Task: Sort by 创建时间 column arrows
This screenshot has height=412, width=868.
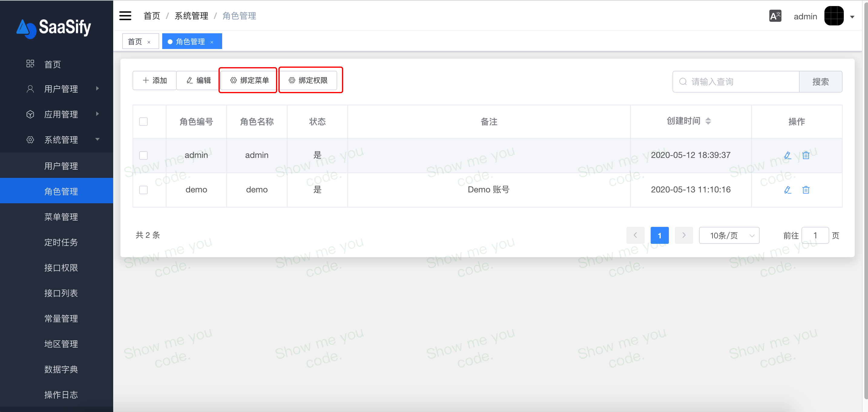Action: (x=708, y=121)
